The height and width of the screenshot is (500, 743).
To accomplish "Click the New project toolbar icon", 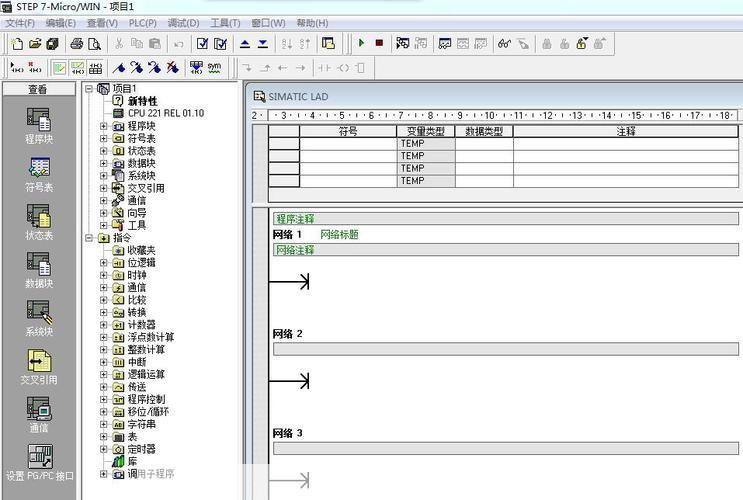I will (x=17, y=44).
